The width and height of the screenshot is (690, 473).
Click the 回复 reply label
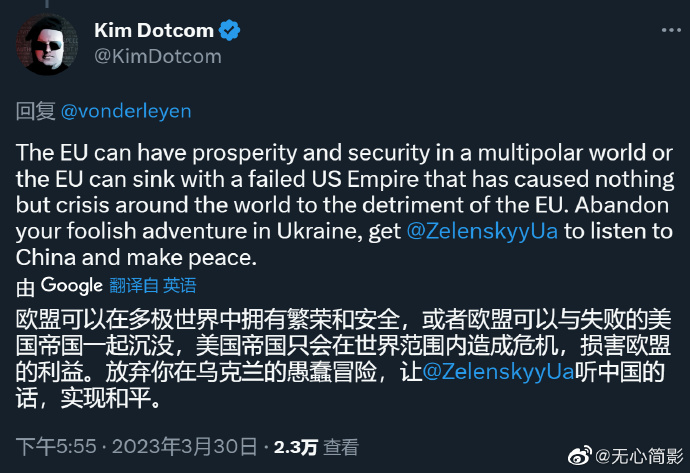[35, 112]
